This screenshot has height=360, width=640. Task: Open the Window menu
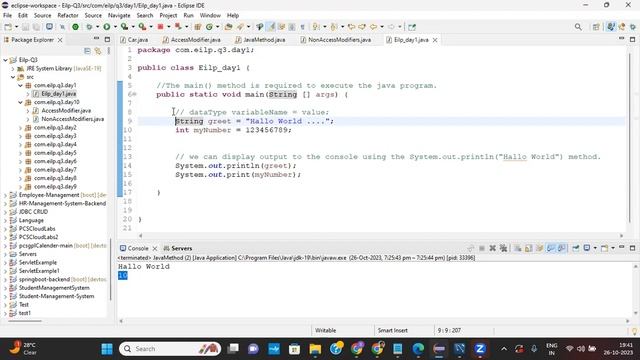coord(210,15)
